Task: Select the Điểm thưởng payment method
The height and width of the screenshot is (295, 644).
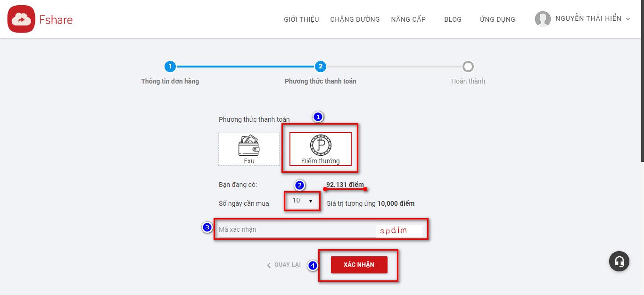Action: coord(321,149)
